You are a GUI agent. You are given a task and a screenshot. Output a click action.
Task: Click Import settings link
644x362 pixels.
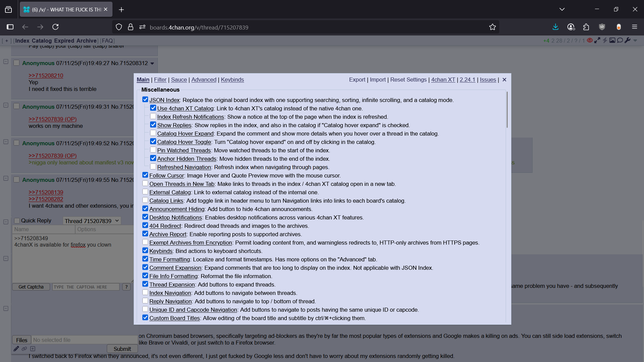tap(378, 80)
